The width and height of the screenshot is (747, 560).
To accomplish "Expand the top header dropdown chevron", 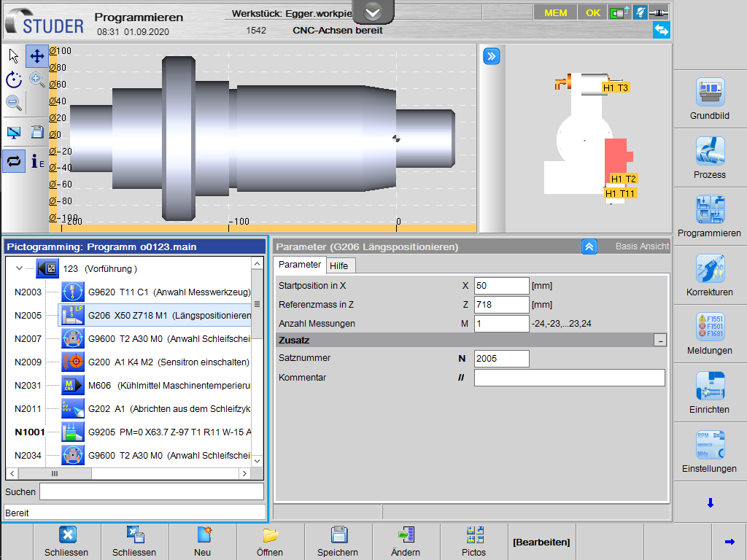I will tap(373, 12).
